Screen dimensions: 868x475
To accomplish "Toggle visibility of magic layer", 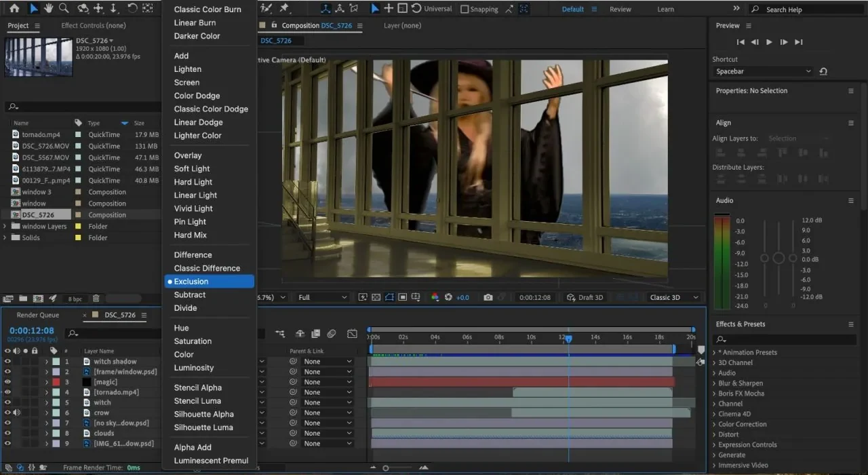I will 8,382.
